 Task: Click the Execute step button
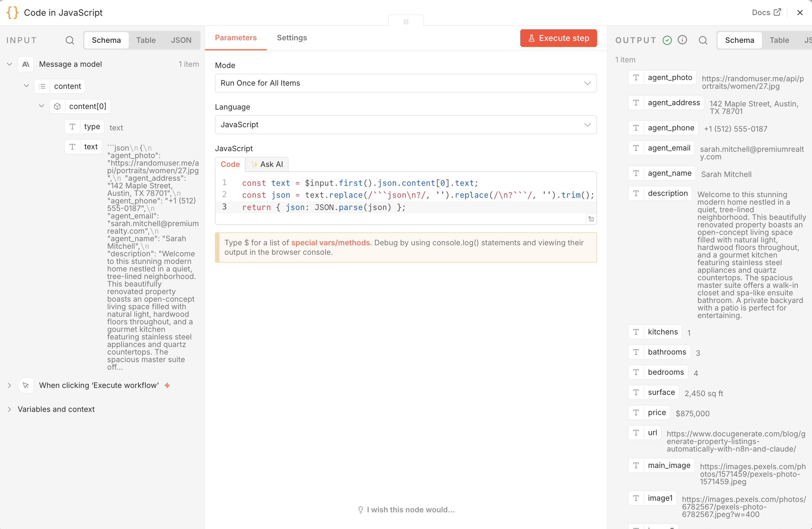click(558, 38)
